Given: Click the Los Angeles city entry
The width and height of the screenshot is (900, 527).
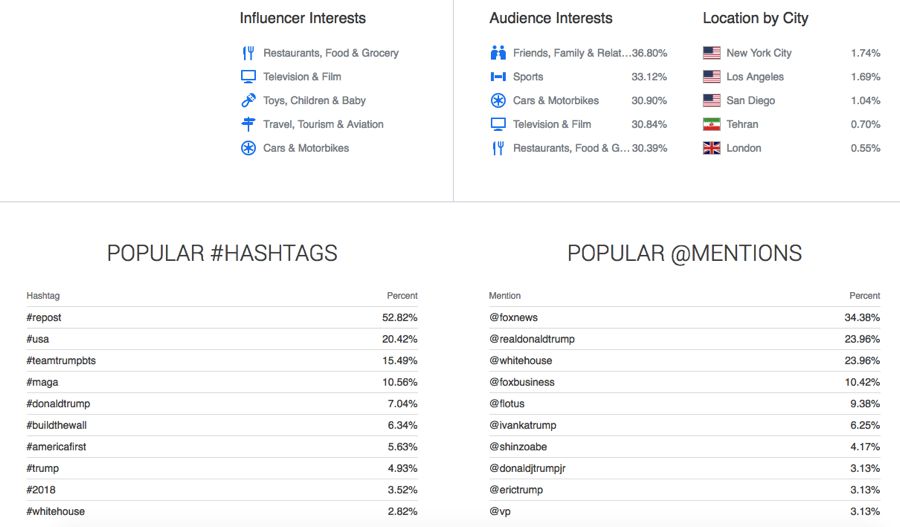Looking at the screenshot, I should pyautogui.click(x=755, y=77).
